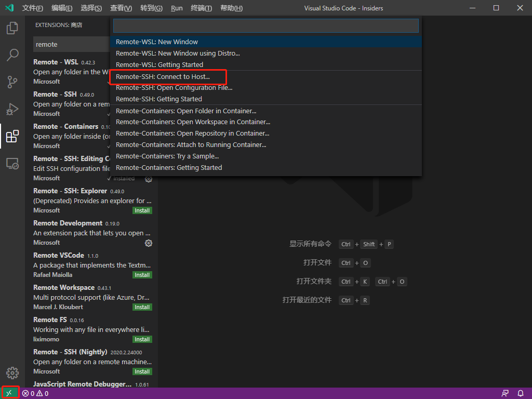Open the manage gear for Remote Development extension
Screen dimensions: 532x399
pyautogui.click(x=148, y=243)
